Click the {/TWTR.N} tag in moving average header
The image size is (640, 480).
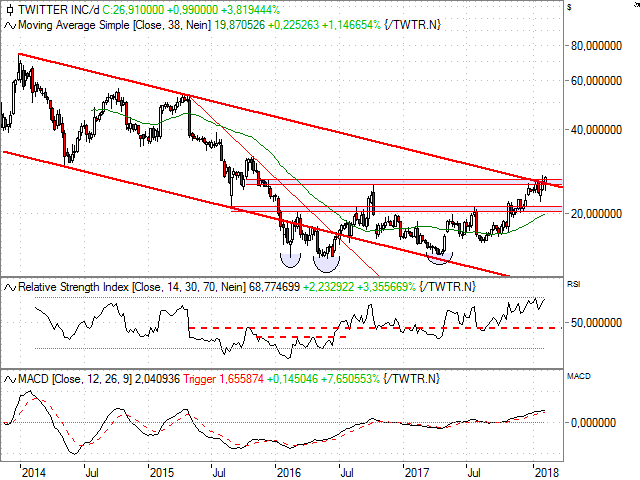click(x=413, y=25)
